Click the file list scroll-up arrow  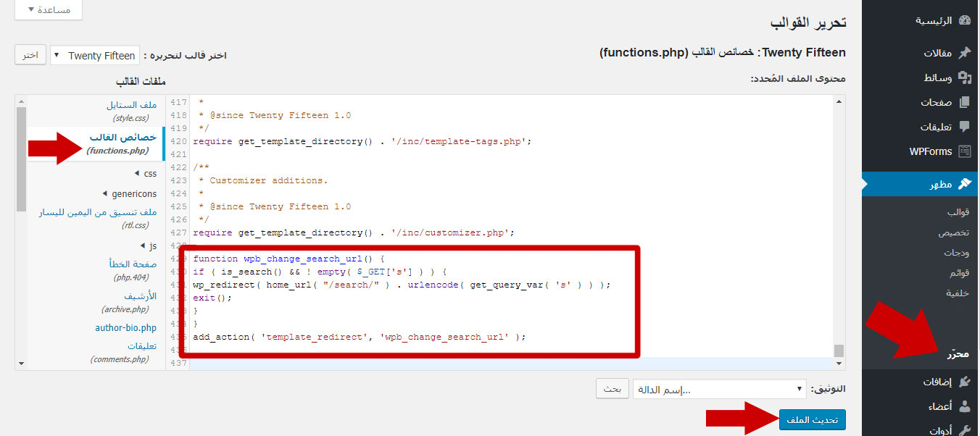pyautogui.click(x=21, y=100)
